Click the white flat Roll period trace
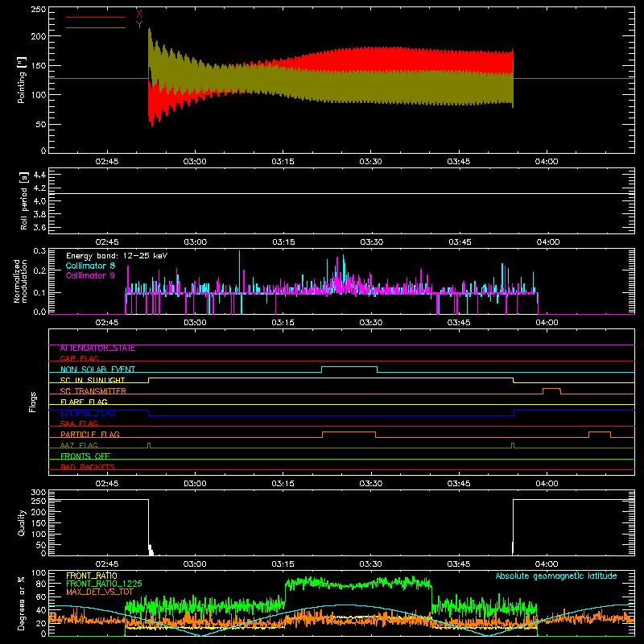The image size is (644, 644). (341, 193)
